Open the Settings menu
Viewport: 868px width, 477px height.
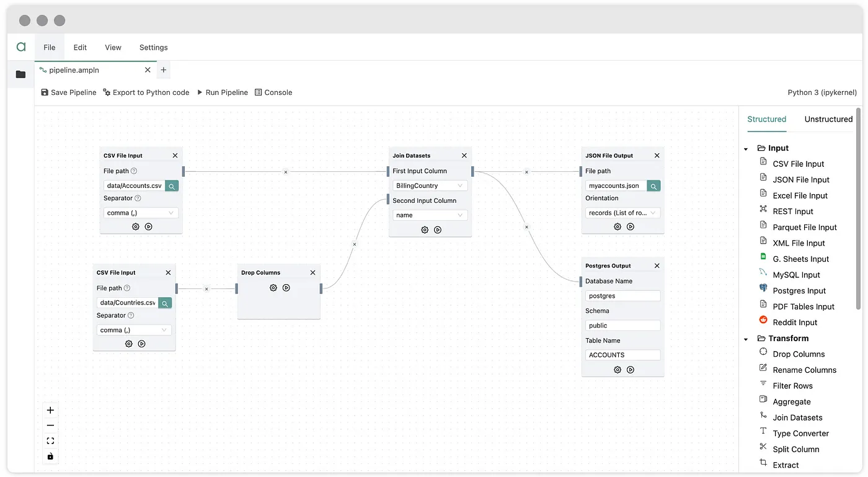(x=154, y=47)
